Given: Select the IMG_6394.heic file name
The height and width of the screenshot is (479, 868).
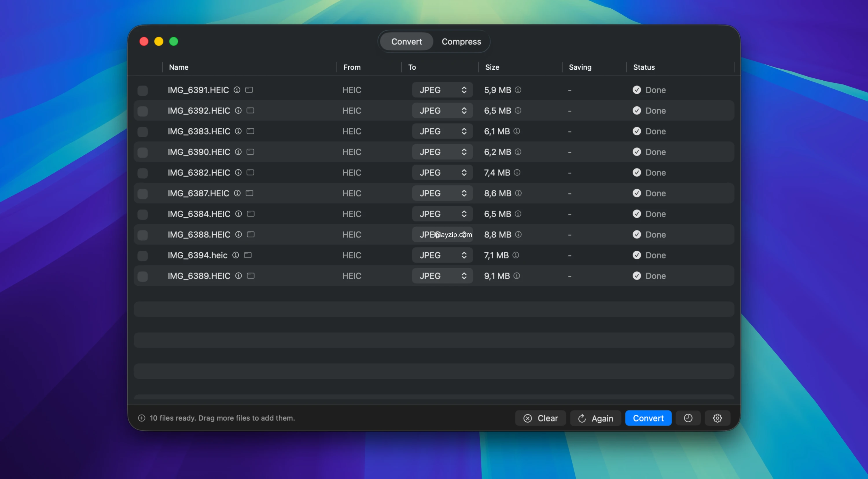Looking at the screenshot, I should pos(197,255).
